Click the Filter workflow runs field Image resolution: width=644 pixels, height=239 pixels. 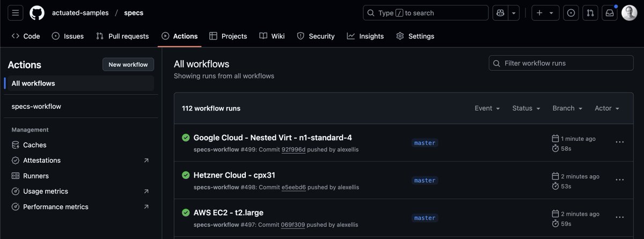(561, 63)
